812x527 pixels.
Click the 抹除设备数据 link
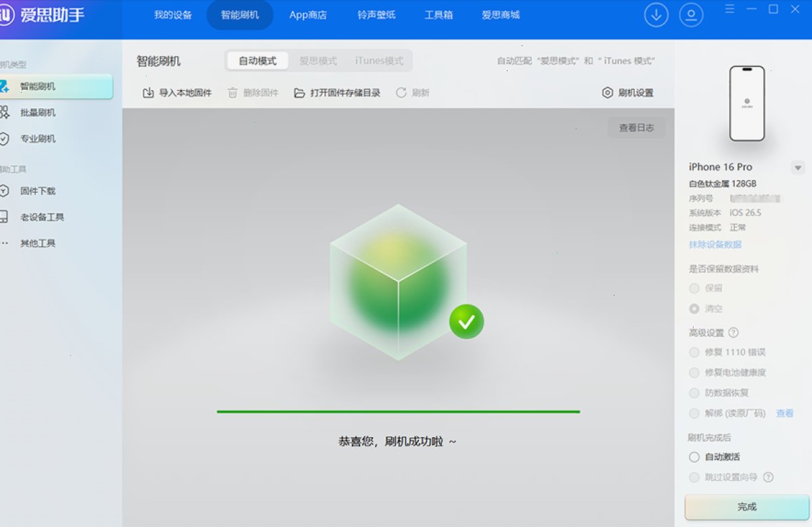715,244
